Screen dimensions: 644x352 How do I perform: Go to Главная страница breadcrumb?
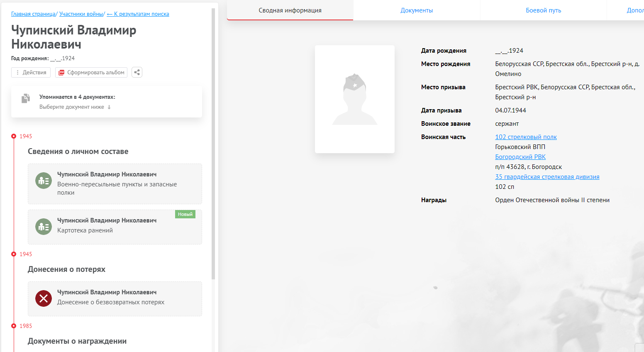click(33, 14)
